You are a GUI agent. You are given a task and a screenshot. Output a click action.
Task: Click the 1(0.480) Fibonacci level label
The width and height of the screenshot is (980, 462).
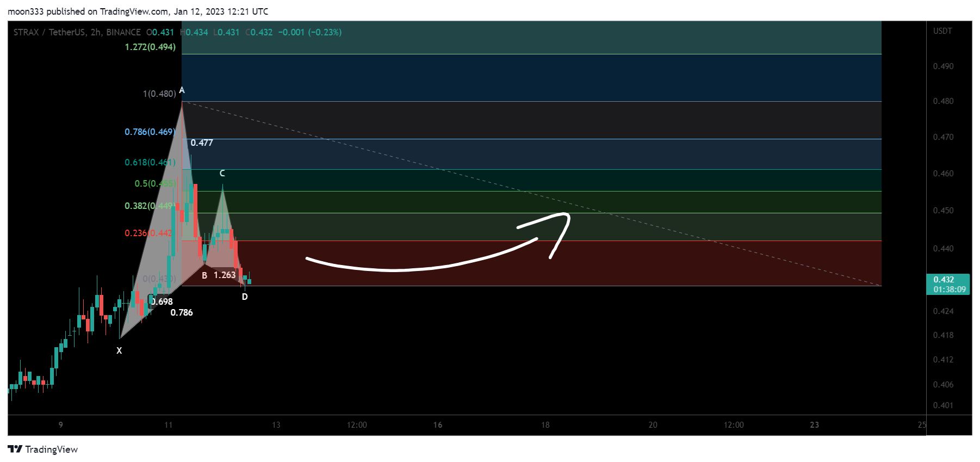click(159, 94)
